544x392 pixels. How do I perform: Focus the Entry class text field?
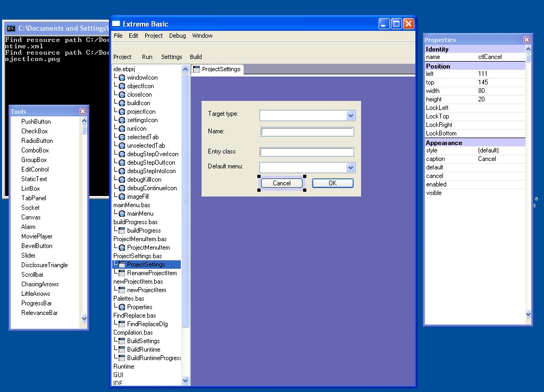click(x=307, y=152)
